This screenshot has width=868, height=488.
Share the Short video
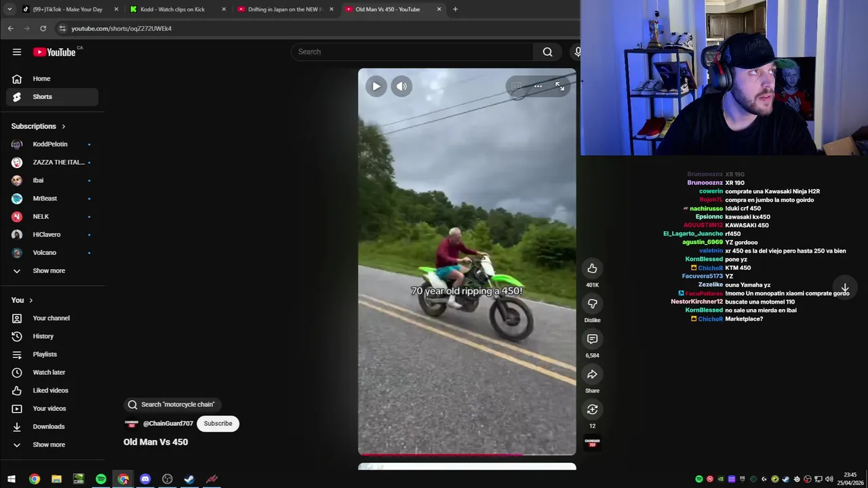(592, 374)
